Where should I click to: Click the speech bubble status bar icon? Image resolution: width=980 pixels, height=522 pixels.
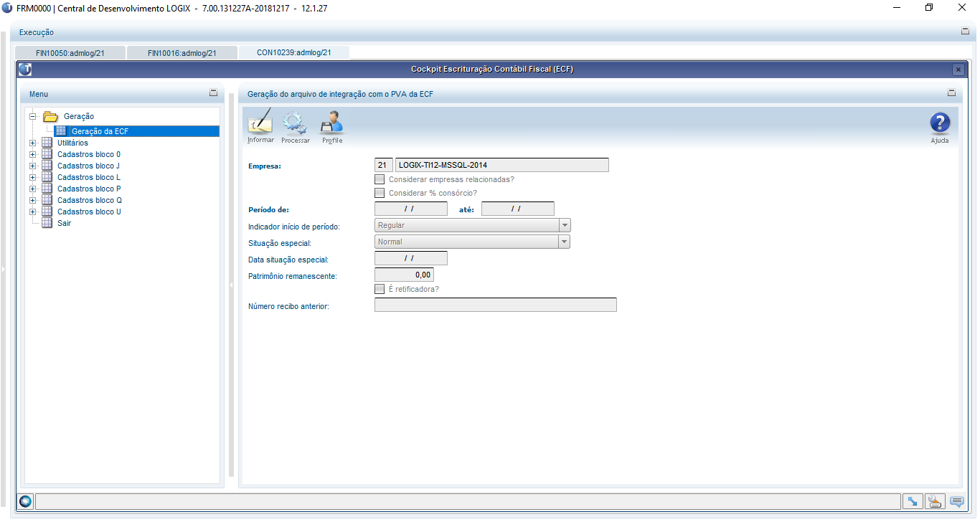tap(956, 501)
